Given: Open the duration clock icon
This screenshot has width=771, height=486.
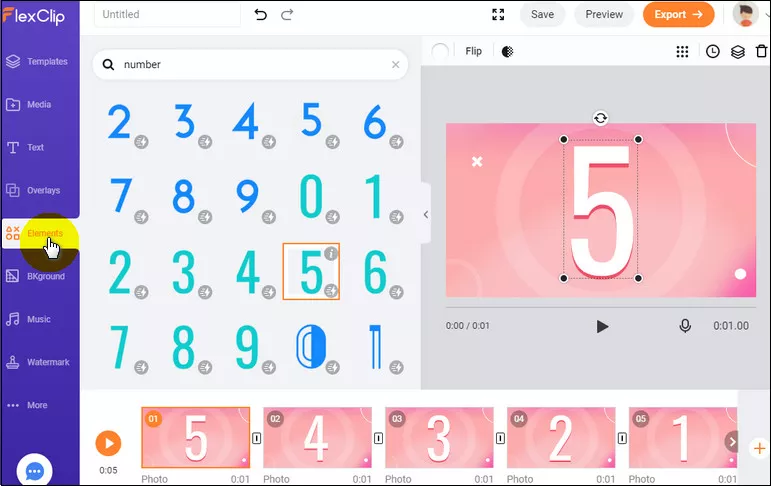Looking at the screenshot, I should pyautogui.click(x=712, y=51).
